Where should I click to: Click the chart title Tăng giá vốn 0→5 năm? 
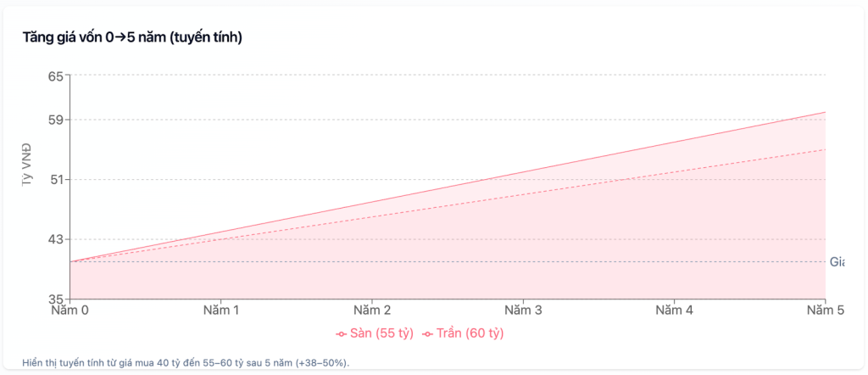133,37
